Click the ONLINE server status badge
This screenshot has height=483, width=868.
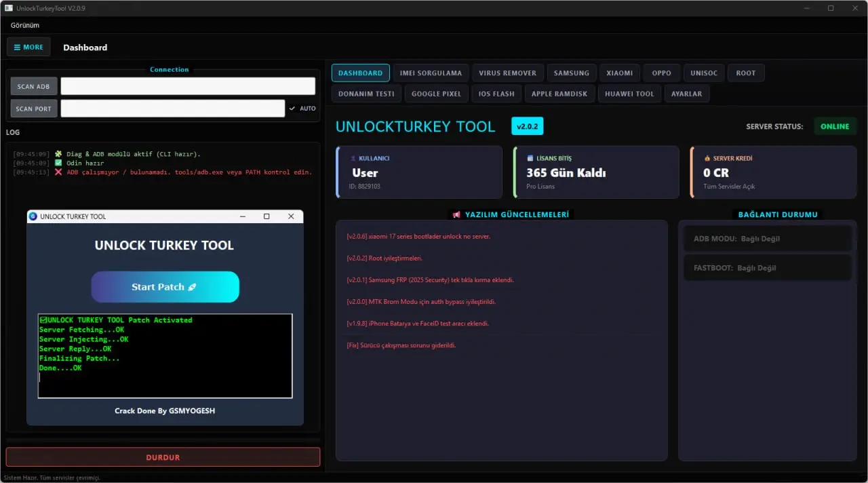coord(835,126)
